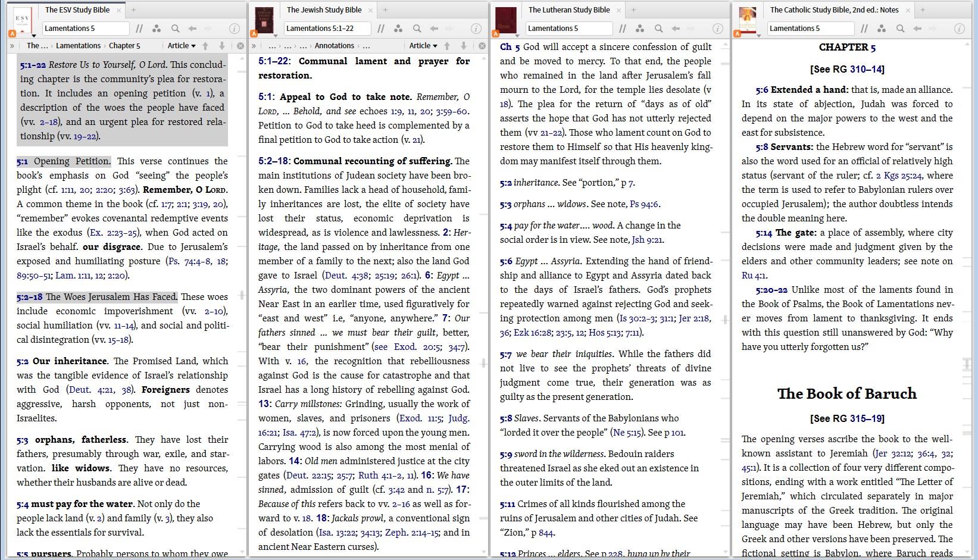Show parallel resources in the Lutheran Study Bible panel
The image size is (978, 560).
(623, 29)
